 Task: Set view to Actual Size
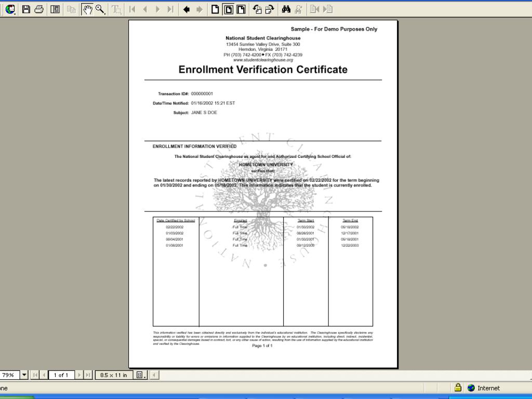[x=215, y=9]
